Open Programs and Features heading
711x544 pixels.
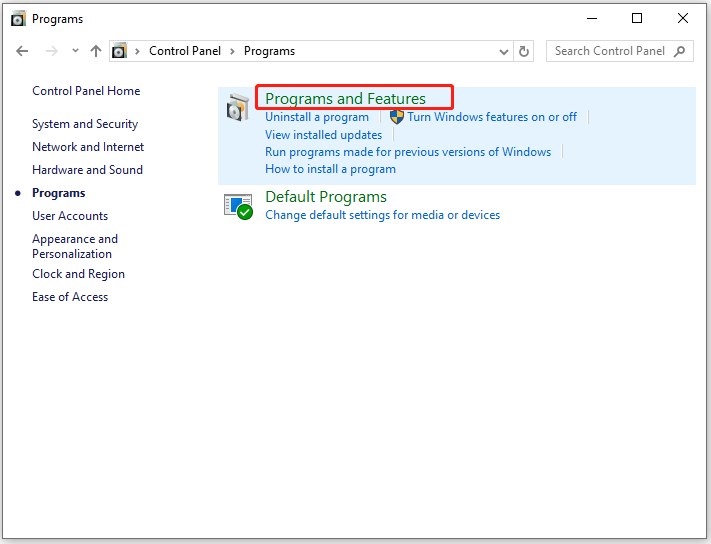pos(345,98)
